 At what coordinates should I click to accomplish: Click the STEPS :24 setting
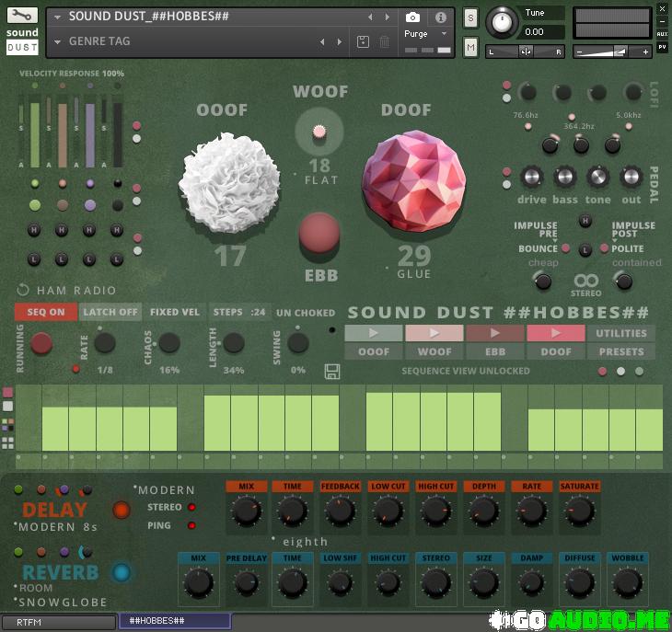(x=239, y=312)
